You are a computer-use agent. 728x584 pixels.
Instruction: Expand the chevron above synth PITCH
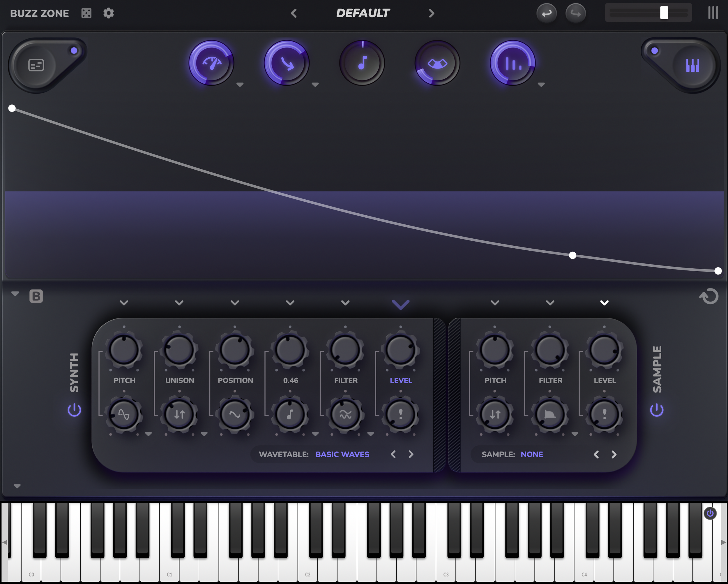point(124,303)
